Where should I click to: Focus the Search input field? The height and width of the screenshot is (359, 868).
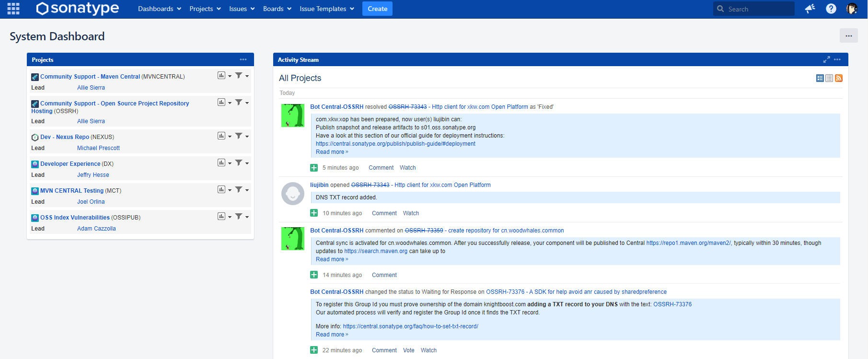(753, 9)
